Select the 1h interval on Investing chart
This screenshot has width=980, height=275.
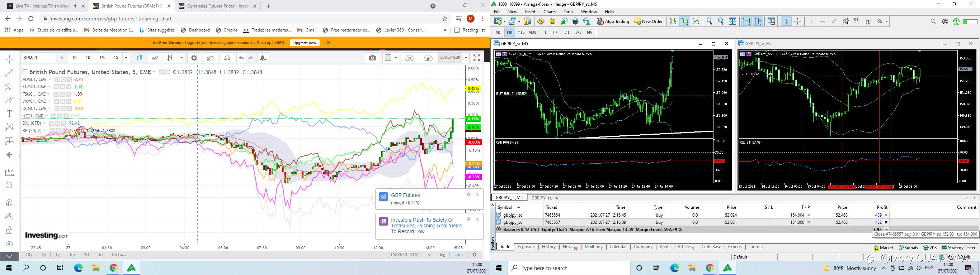(75, 58)
